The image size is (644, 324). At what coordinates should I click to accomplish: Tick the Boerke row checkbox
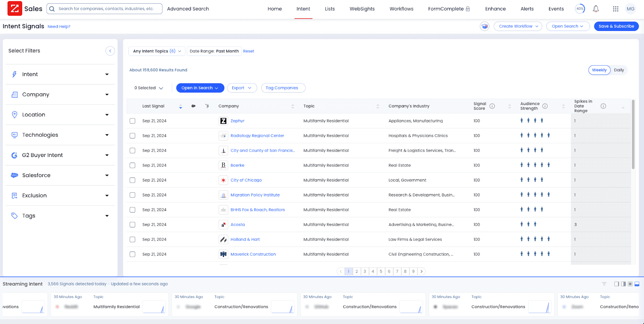tap(132, 165)
